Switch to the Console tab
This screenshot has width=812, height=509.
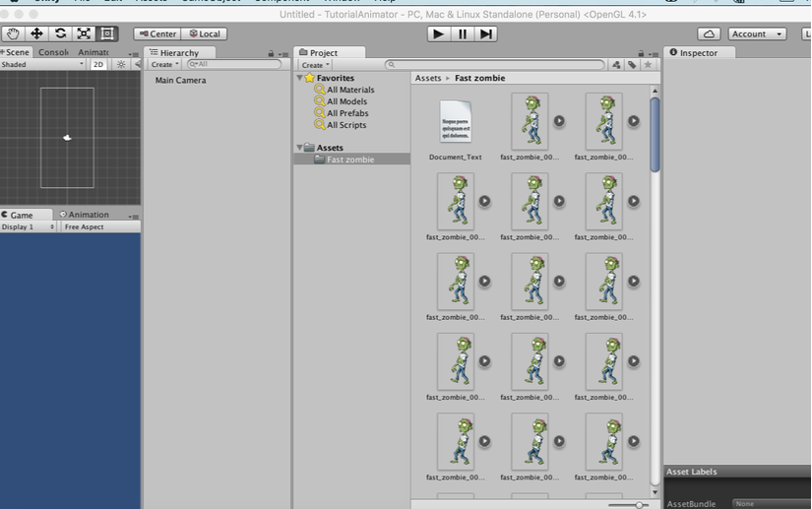(x=53, y=52)
